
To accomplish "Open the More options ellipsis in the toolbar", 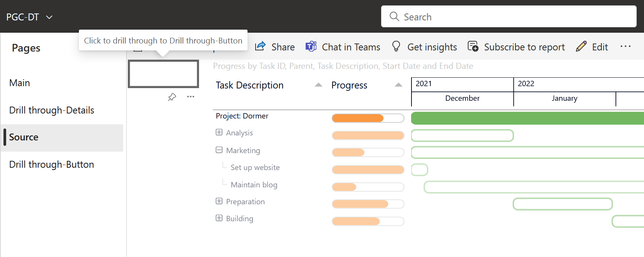I will 626,46.
